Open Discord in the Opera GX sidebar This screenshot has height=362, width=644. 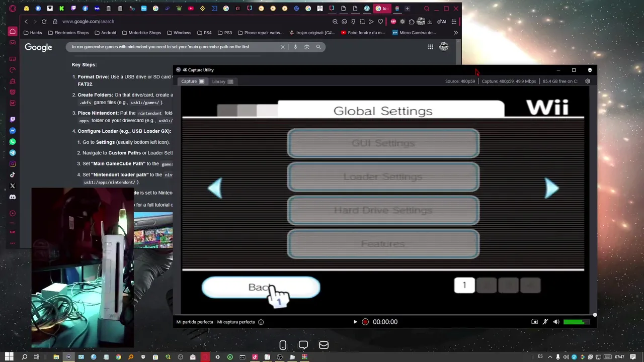(13, 197)
